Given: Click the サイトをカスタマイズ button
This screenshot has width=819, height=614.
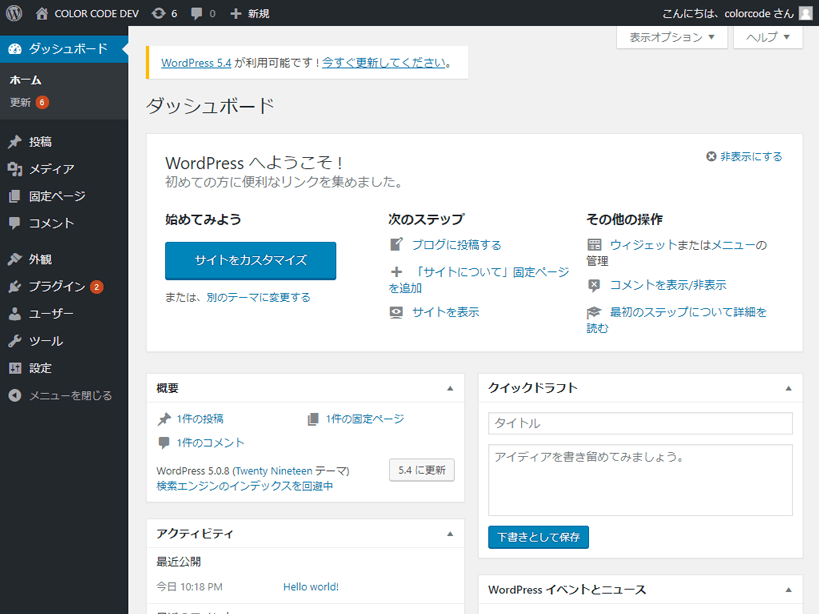Looking at the screenshot, I should [251, 261].
